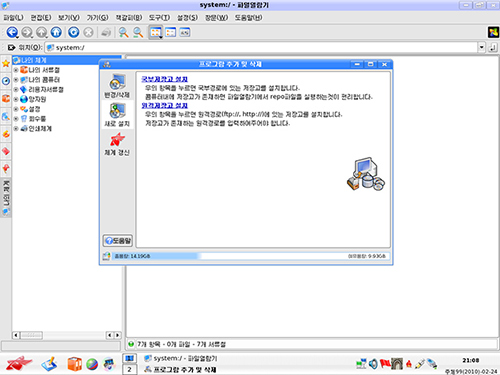Click the volume speaker tray icon
500x375 pixels.
pyautogui.click(x=373, y=364)
